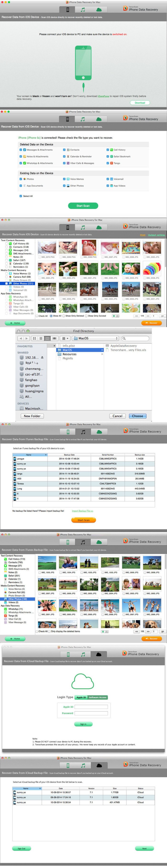This screenshot has height=868, width=167.
Task: Choose the Show Only Deleted radio button
Action: [63, 316]
